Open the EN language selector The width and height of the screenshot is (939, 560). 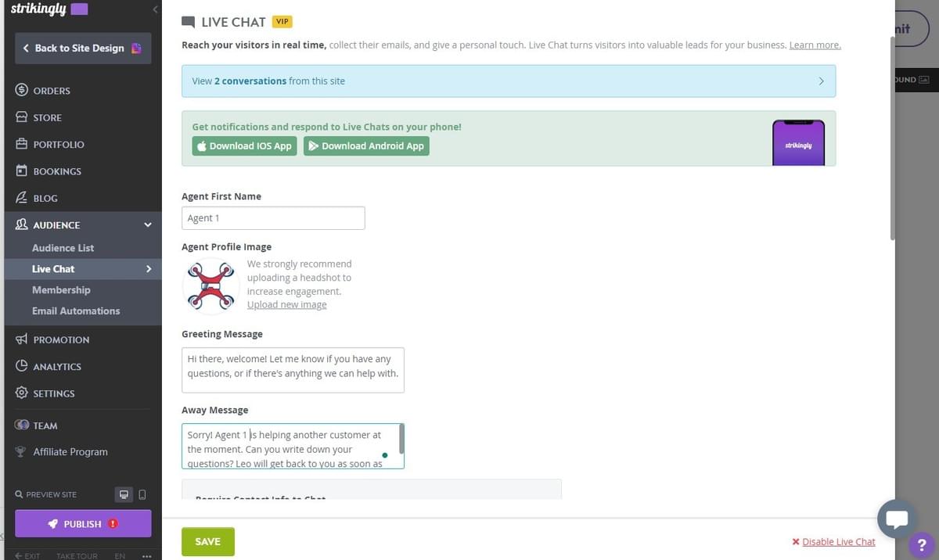[120, 556]
